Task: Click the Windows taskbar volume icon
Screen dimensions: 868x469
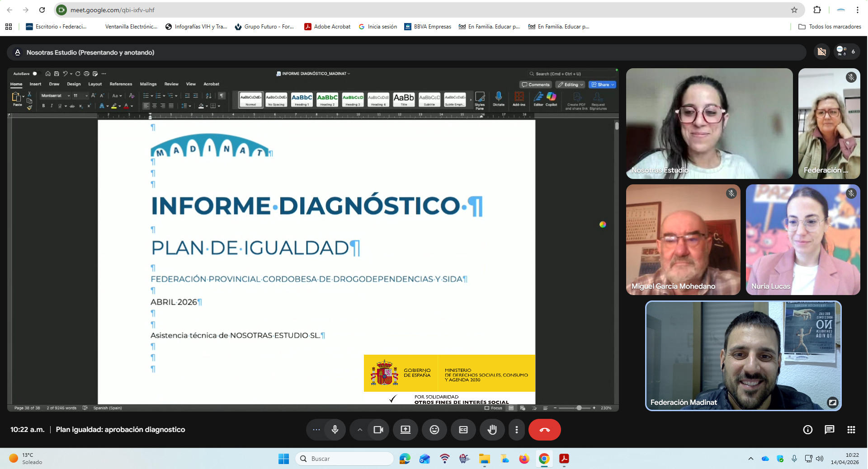Action: point(820,459)
